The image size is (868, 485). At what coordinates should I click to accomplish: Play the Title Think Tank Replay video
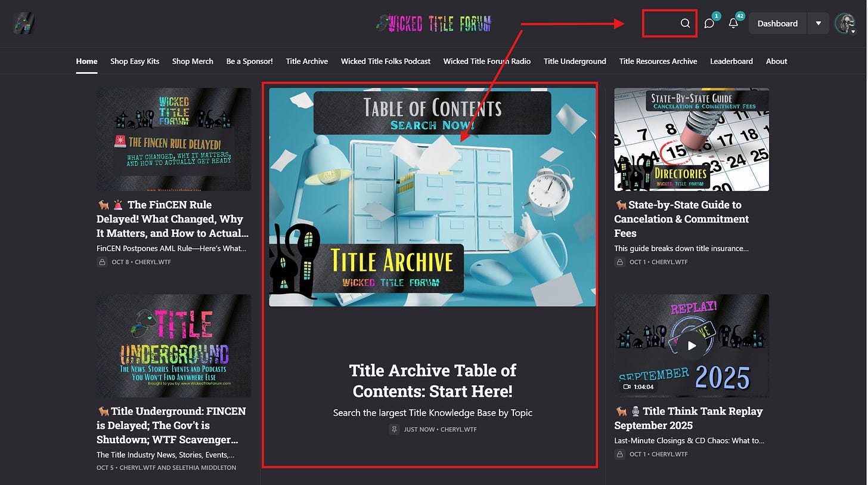point(692,345)
